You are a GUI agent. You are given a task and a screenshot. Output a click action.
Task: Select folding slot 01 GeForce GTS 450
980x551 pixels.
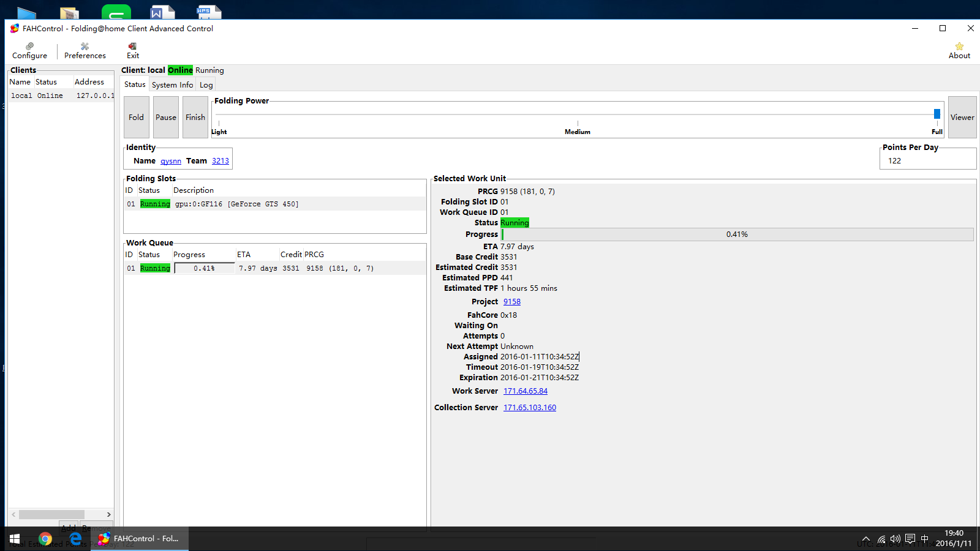pyautogui.click(x=274, y=204)
